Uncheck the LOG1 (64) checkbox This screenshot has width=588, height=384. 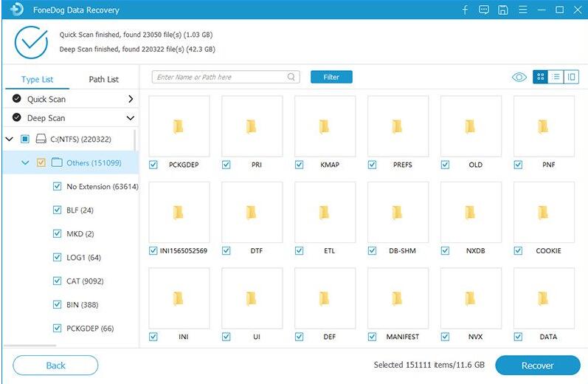(57, 257)
